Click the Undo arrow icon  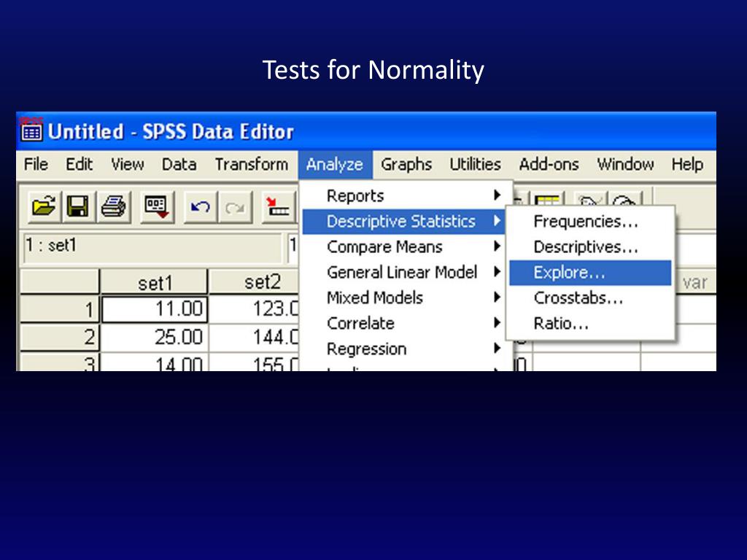[x=201, y=207]
